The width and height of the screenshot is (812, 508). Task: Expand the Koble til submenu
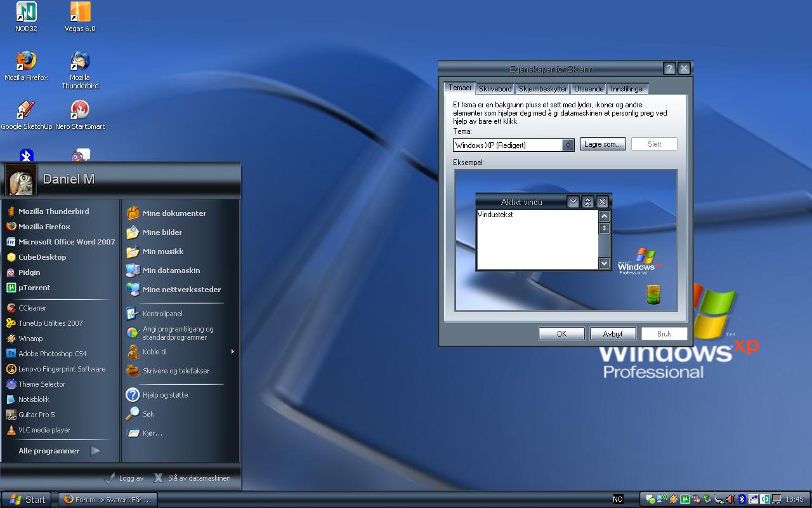[180, 352]
